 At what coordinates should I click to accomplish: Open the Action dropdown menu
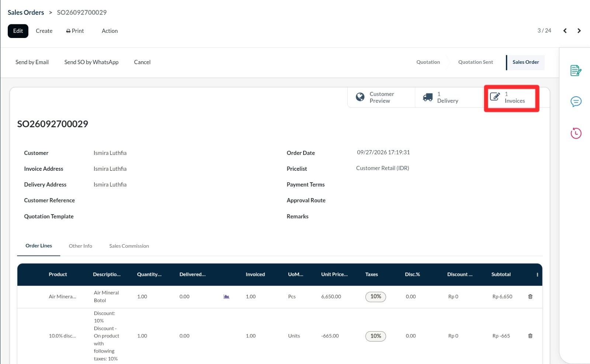pos(110,31)
